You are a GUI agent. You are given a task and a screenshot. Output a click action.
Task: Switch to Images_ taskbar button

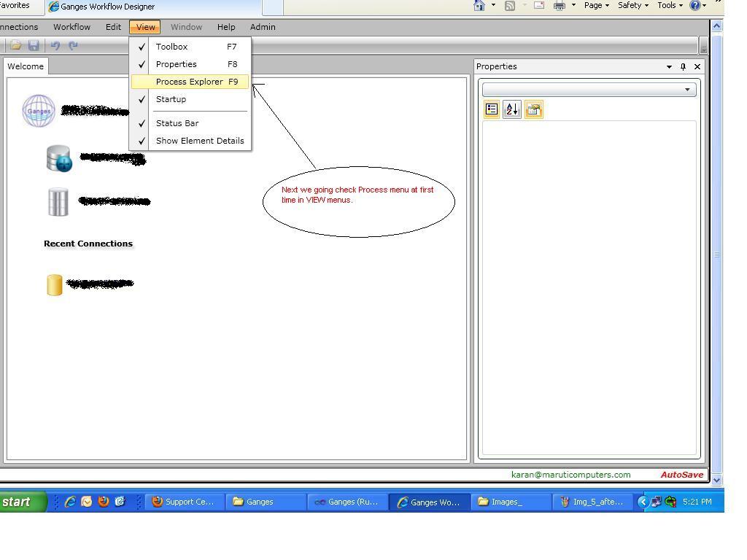510,502
